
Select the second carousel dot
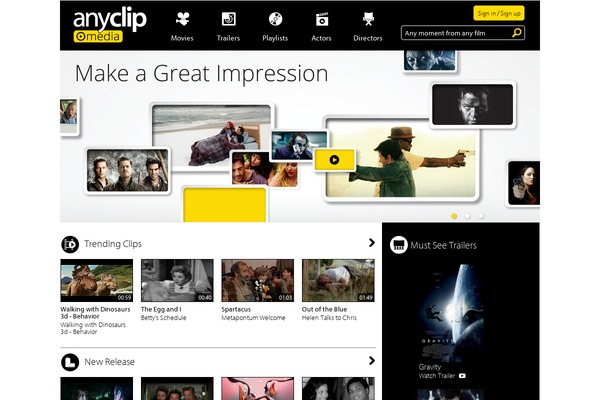468,216
